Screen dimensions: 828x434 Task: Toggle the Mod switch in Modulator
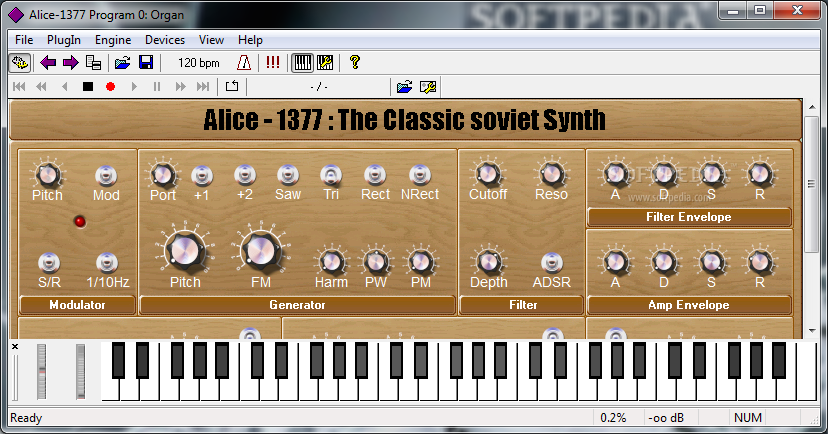(106, 175)
